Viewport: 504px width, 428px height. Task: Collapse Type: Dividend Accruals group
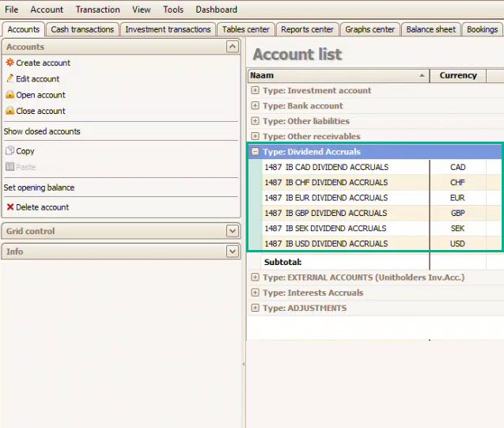255,152
